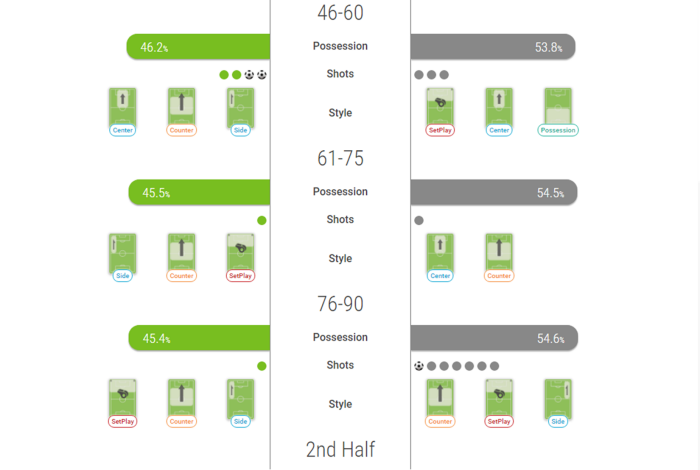Click the gray 54.6% possession bar
Viewport: 700px width, 470px height.
[493, 338]
